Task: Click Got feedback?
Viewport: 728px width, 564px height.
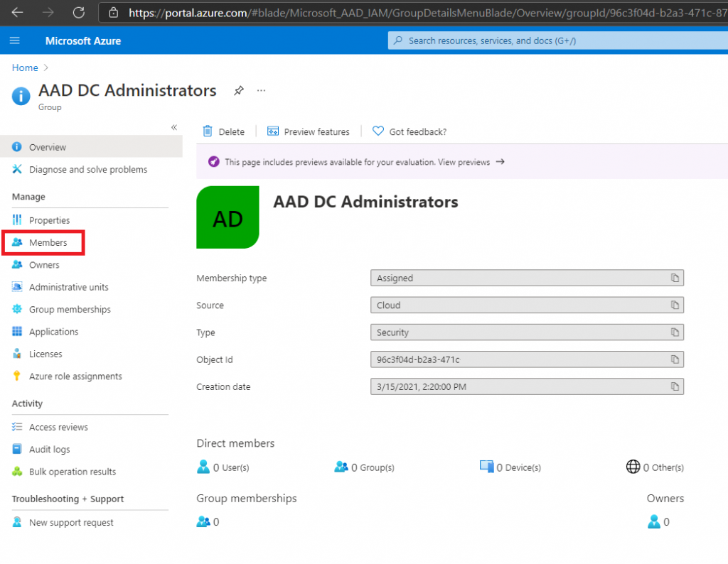Action: click(418, 131)
